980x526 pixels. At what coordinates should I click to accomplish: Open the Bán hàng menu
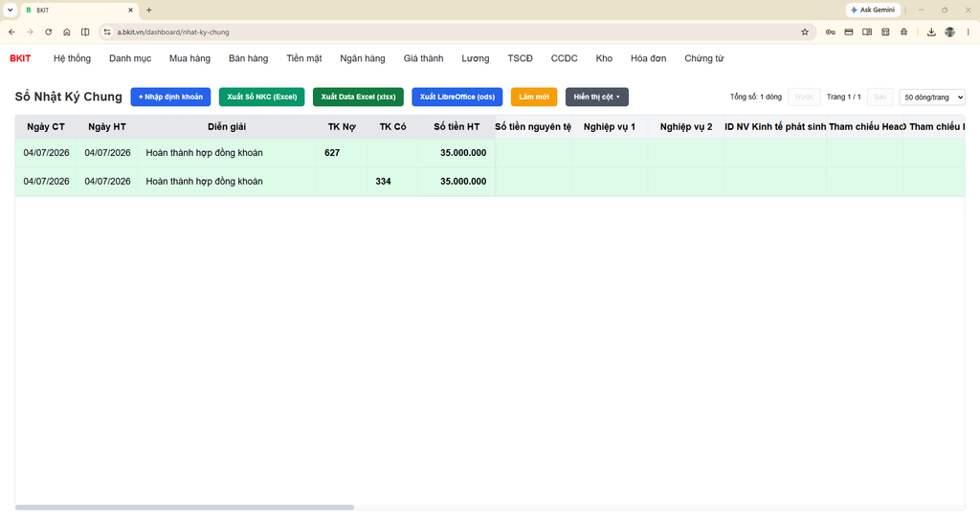(x=248, y=58)
